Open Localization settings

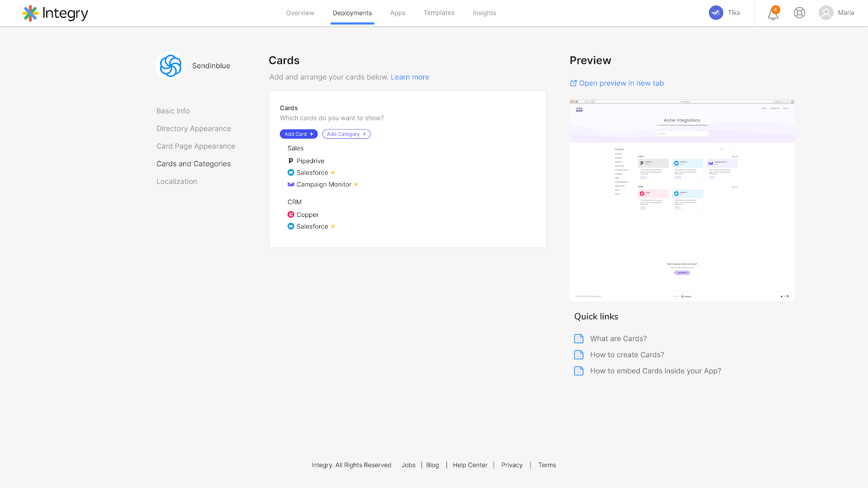click(177, 182)
